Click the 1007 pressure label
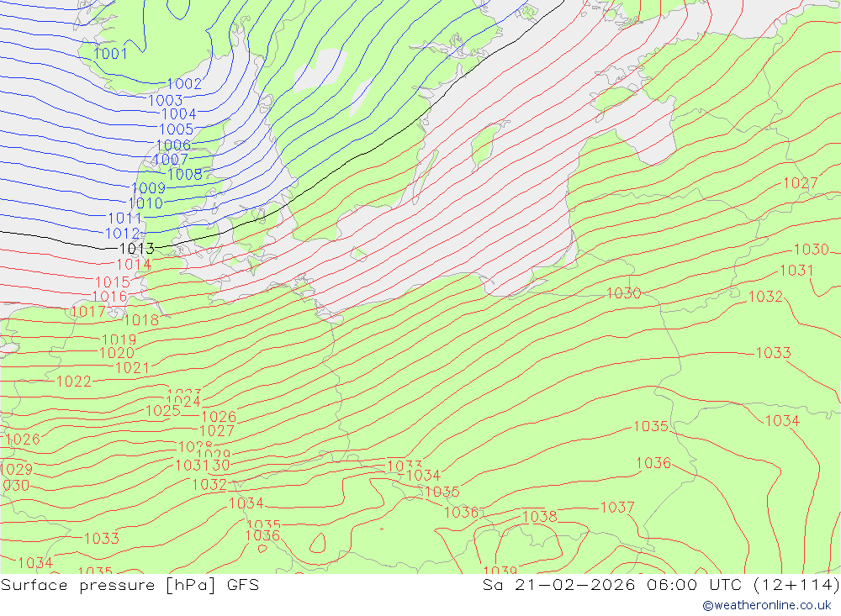The image size is (841, 616). pyautogui.click(x=171, y=159)
